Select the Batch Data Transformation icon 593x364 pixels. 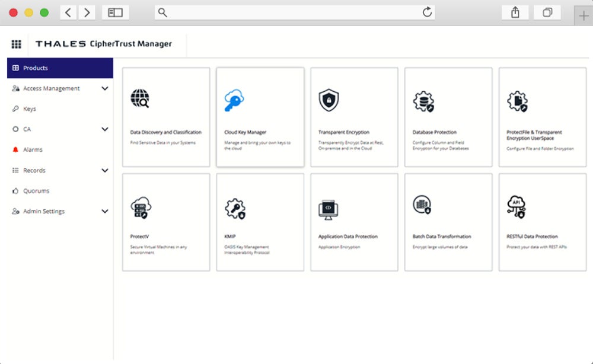(x=422, y=206)
